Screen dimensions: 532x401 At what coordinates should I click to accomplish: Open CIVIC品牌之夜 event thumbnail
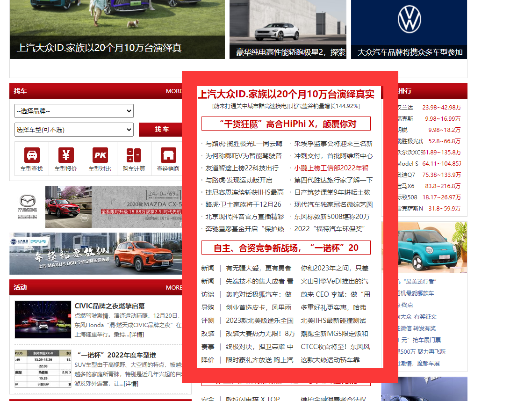[43, 320]
